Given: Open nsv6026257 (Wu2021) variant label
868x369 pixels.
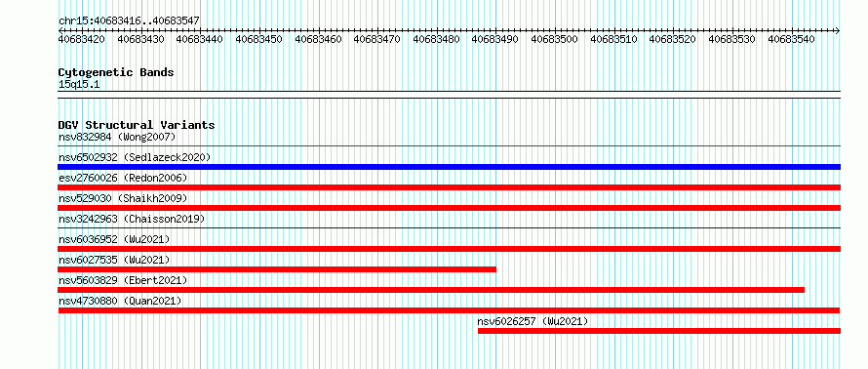Looking at the screenshot, I should 533,321.
